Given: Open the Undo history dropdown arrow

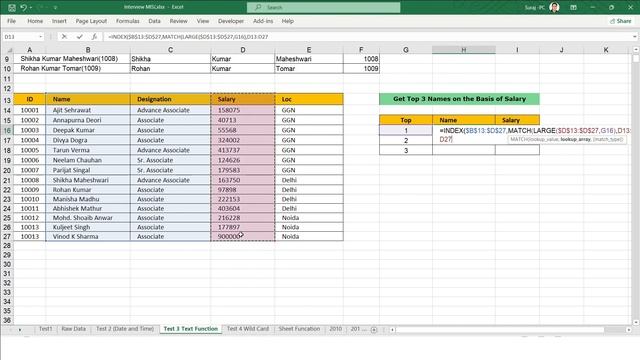Looking at the screenshot, I should click(31, 7).
